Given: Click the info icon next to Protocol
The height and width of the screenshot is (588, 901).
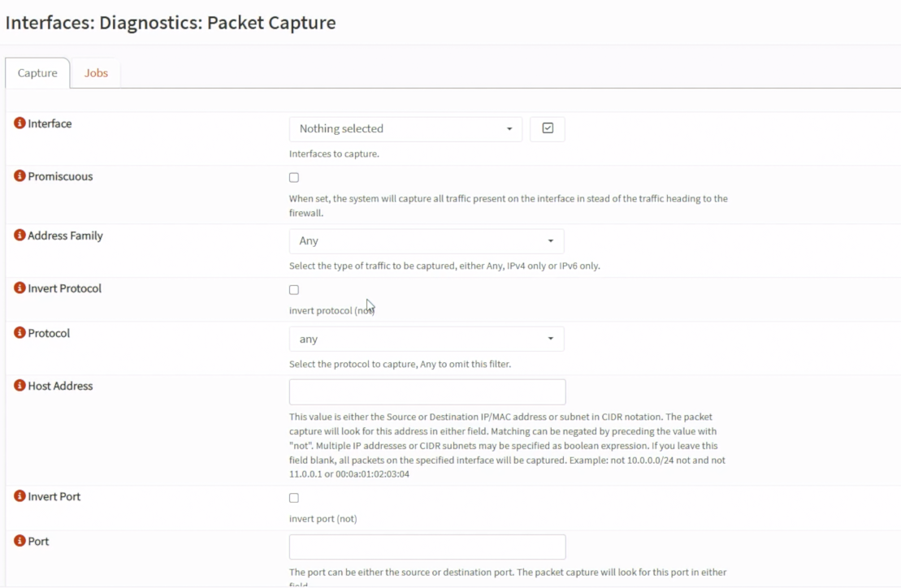Looking at the screenshot, I should [x=19, y=332].
